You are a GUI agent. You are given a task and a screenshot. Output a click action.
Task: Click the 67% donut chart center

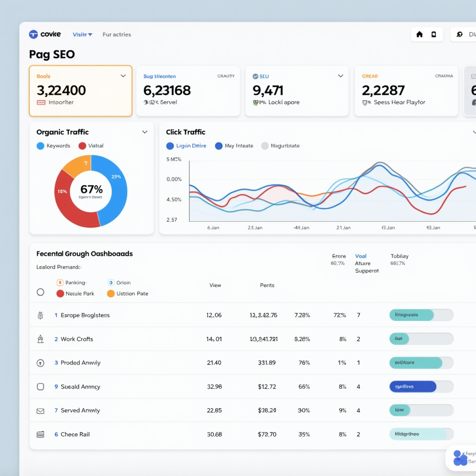coord(91,191)
